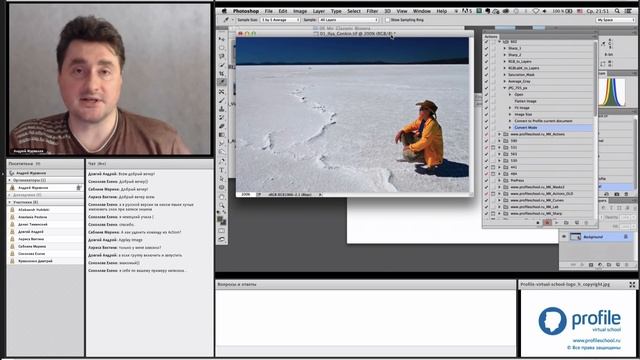Open the File menu
Image resolution: width=640 pixels, height=360 pixels.
269,11
